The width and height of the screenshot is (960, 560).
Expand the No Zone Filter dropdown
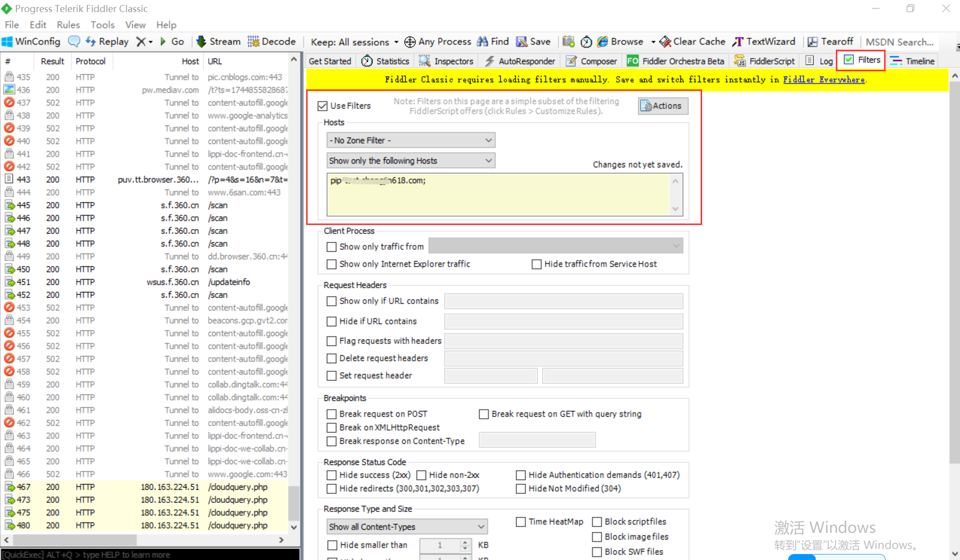pyautogui.click(x=411, y=140)
